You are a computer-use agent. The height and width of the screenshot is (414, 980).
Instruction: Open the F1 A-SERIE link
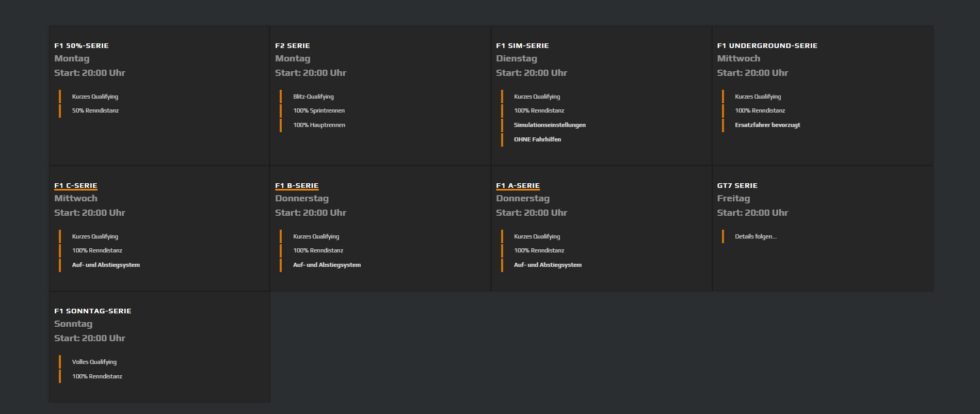pos(518,186)
